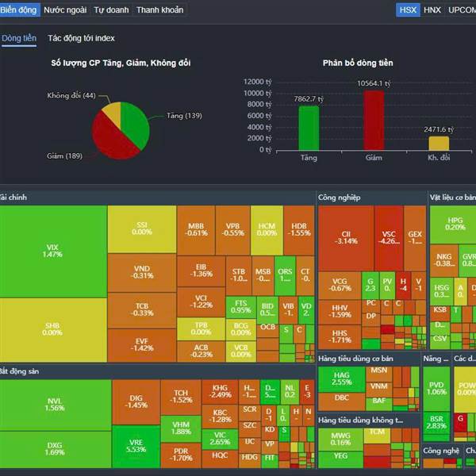Select the ACB -0.23% tile

(201, 351)
